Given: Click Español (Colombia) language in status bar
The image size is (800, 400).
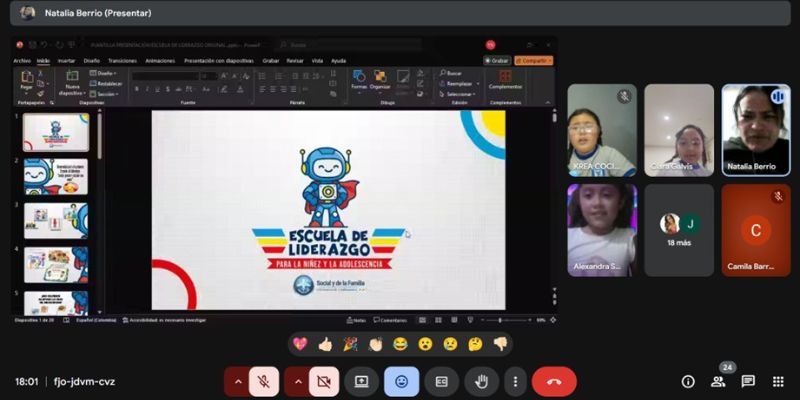Looking at the screenshot, I should pos(96,320).
